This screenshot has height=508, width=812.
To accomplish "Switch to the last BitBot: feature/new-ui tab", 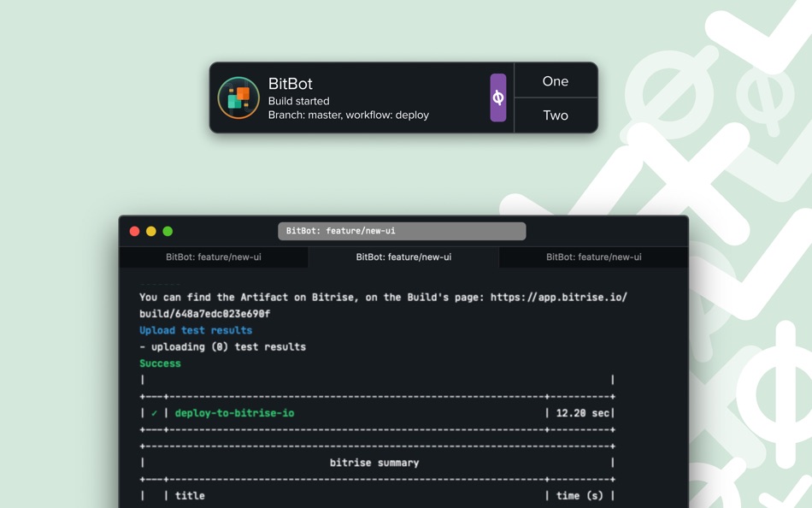I will [x=593, y=257].
